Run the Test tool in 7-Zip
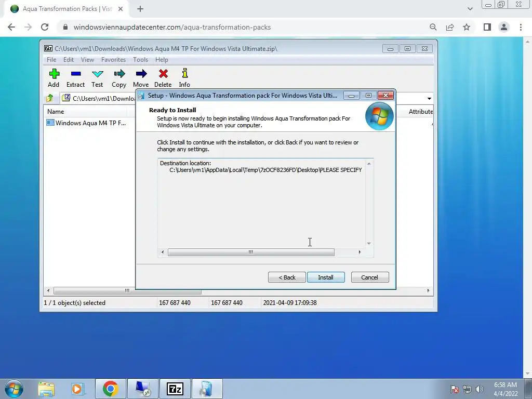532x399 pixels. 97,78
